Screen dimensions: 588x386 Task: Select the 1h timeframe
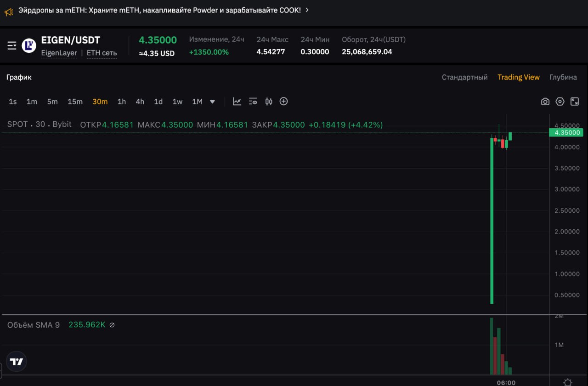tap(122, 102)
